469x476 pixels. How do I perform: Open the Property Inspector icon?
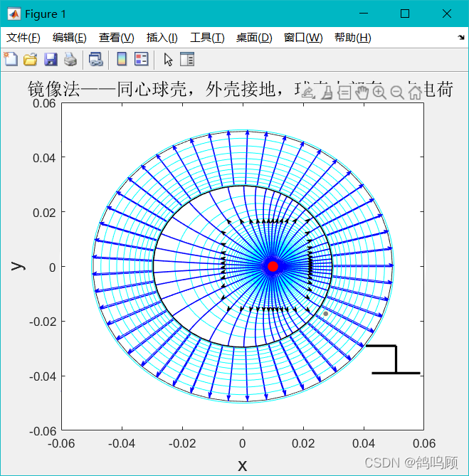(187, 59)
